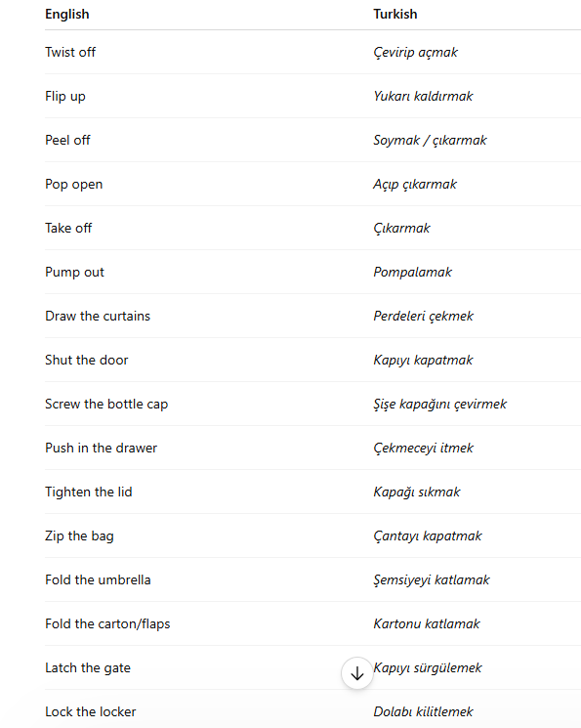The width and height of the screenshot is (581, 728).
Task: Select the 'Lock the locker' entry
Action: coord(91,711)
